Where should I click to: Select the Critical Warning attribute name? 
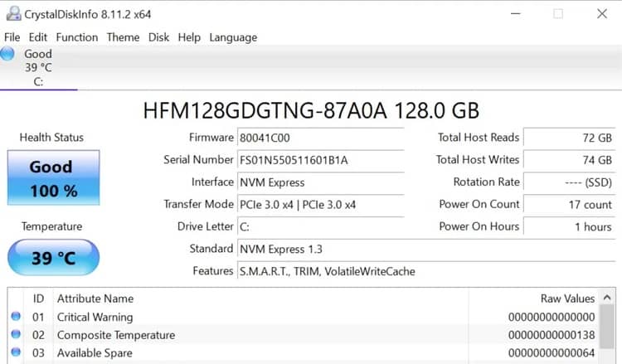coord(95,317)
